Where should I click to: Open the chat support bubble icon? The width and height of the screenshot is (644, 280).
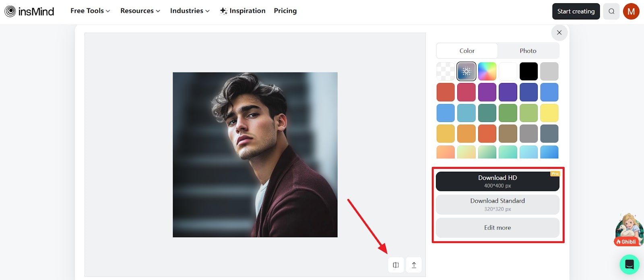click(630, 264)
